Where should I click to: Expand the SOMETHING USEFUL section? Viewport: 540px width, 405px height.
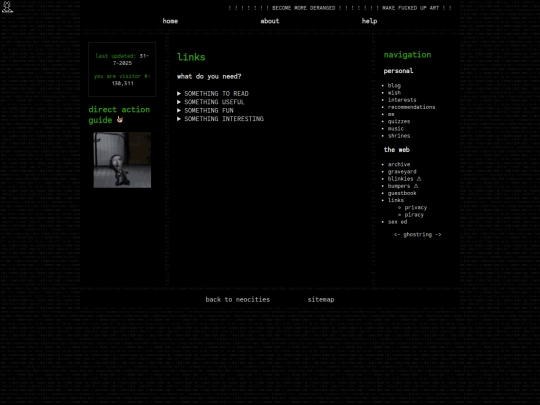click(211, 102)
